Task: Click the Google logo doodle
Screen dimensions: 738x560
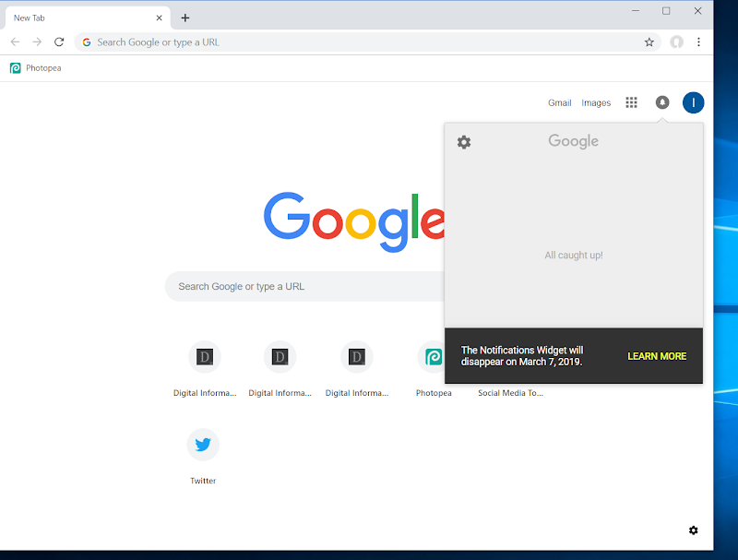Action: click(x=354, y=221)
